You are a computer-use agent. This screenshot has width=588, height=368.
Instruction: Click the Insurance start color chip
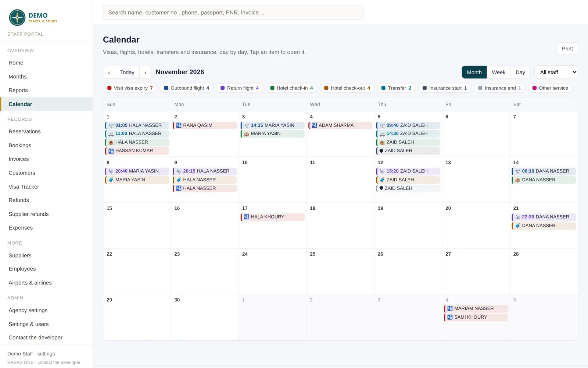[424, 88]
